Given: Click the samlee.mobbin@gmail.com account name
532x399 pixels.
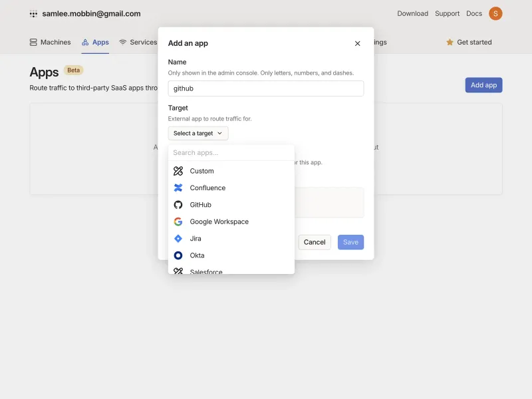Looking at the screenshot, I should [91, 13].
